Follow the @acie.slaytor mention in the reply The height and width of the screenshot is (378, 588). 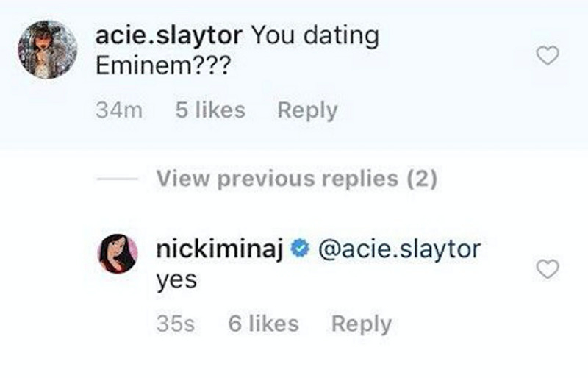(x=399, y=249)
